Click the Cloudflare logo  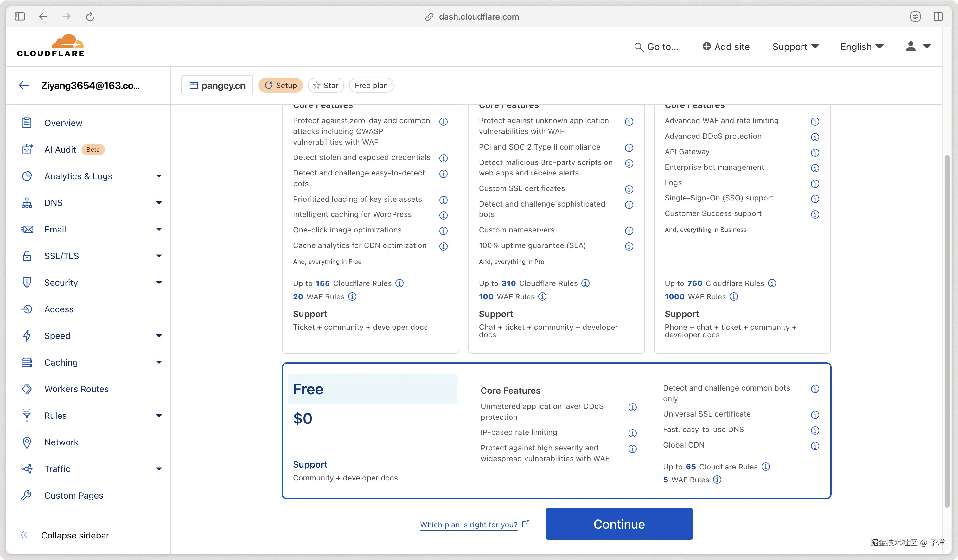[51, 46]
